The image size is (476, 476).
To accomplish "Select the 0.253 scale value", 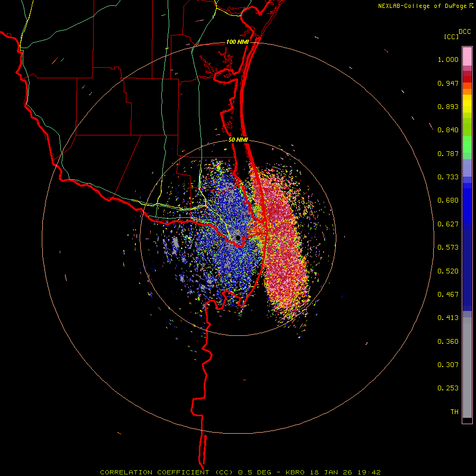I will point(448,388).
